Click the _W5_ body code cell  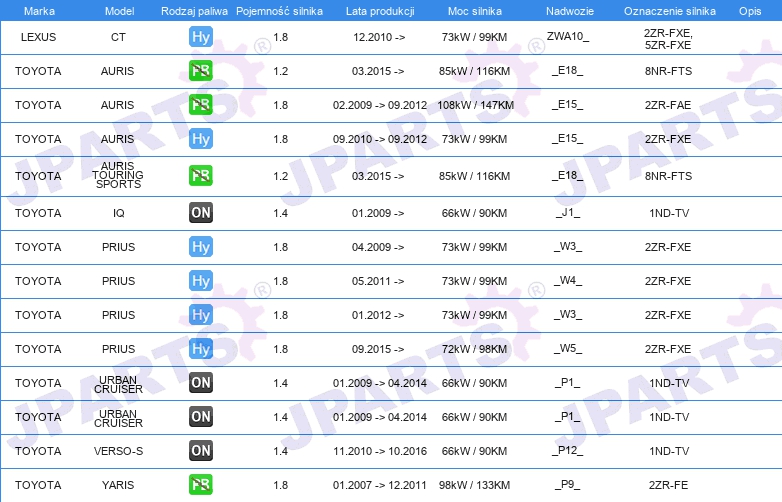[x=568, y=348]
